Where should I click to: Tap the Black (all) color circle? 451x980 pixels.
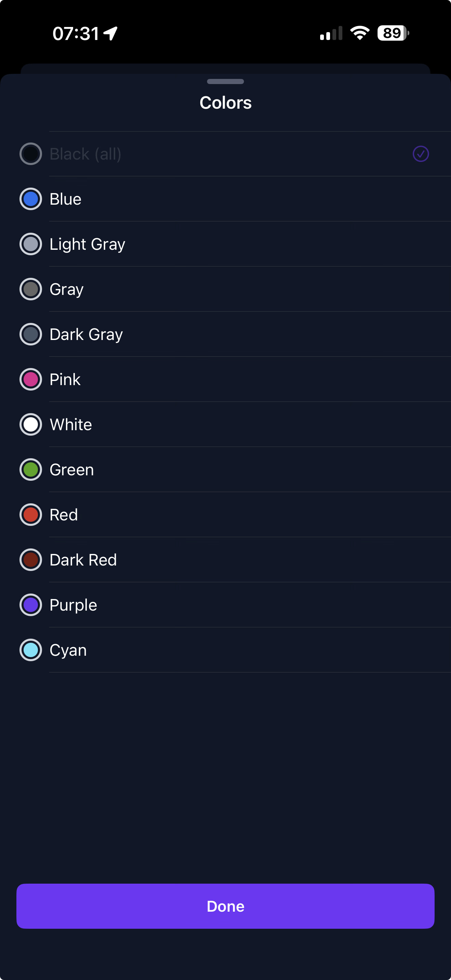[31, 154]
